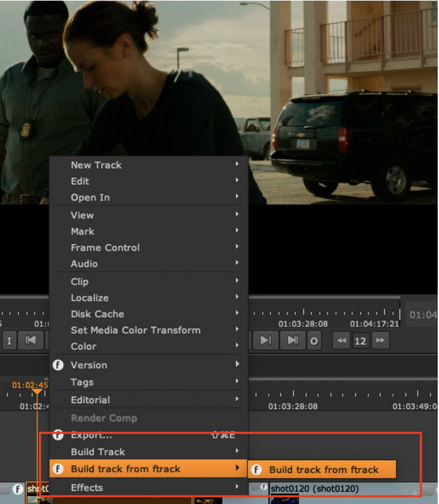
Task: Click the orange playhead marker on timeline
Action: [38, 391]
